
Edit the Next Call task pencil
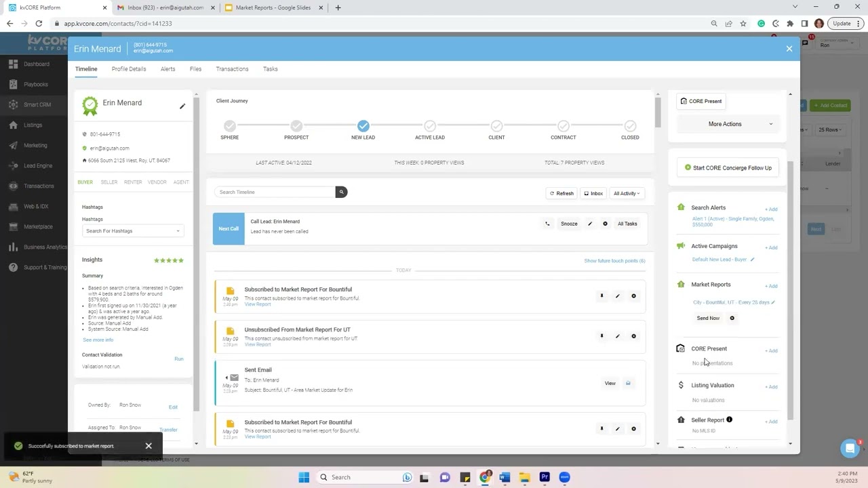click(590, 224)
